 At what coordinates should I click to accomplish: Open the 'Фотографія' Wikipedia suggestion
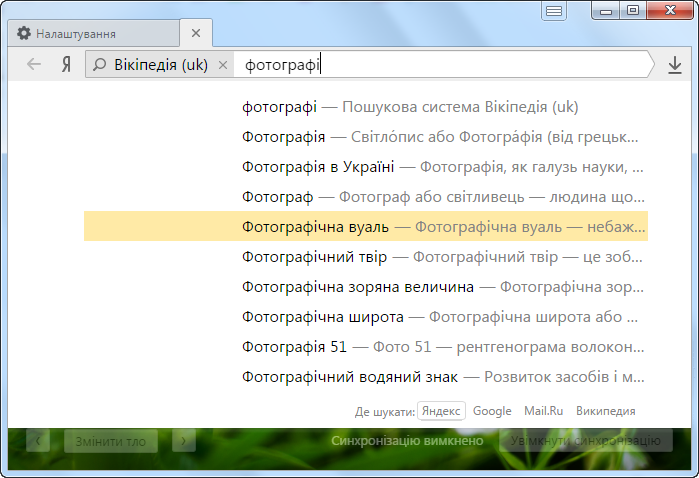(366, 137)
